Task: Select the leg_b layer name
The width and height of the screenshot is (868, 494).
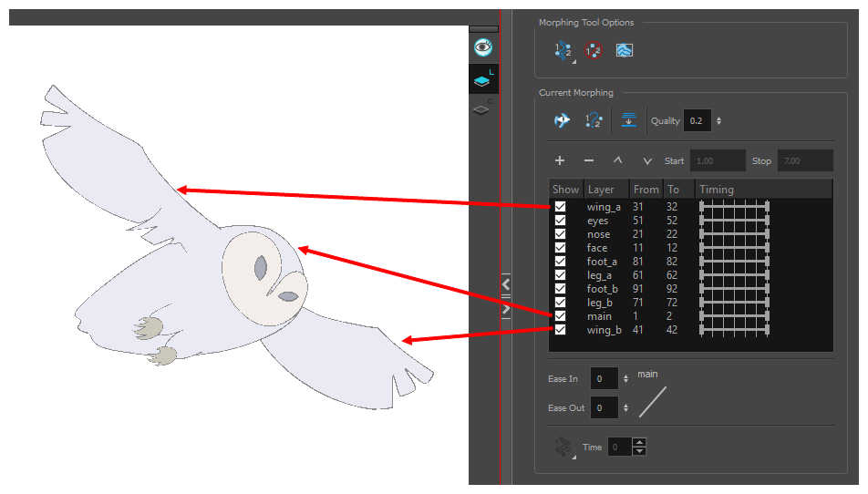Action: [600, 303]
